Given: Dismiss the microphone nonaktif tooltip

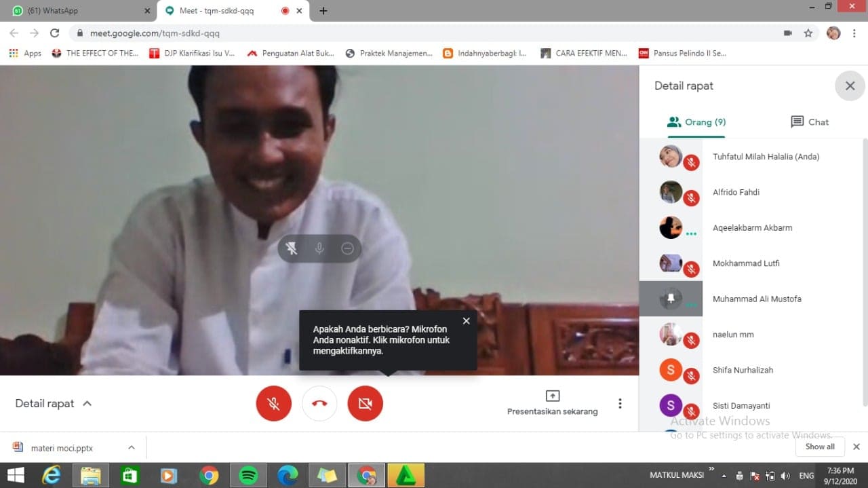Looking at the screenshot, I should tap(466, 321).
